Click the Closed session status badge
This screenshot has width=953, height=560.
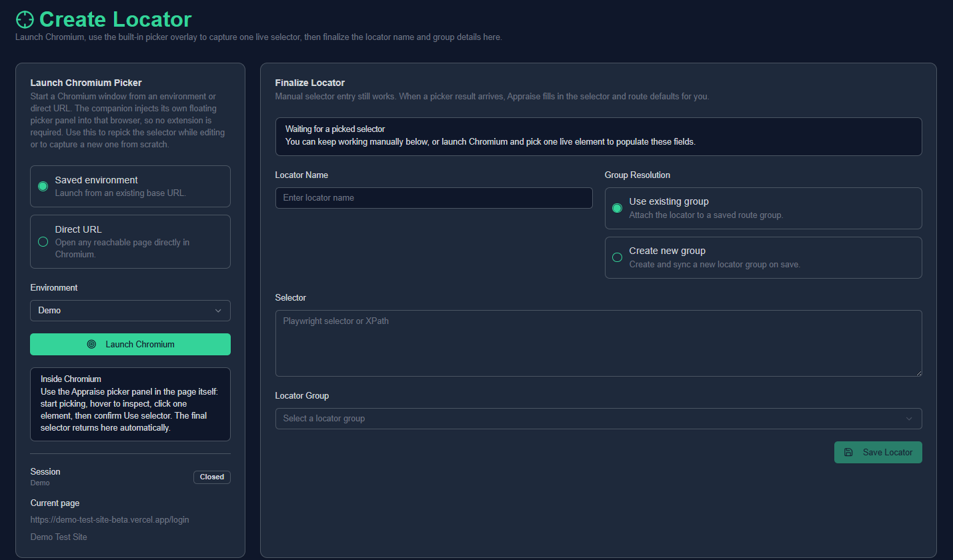(x=211, y=477)
